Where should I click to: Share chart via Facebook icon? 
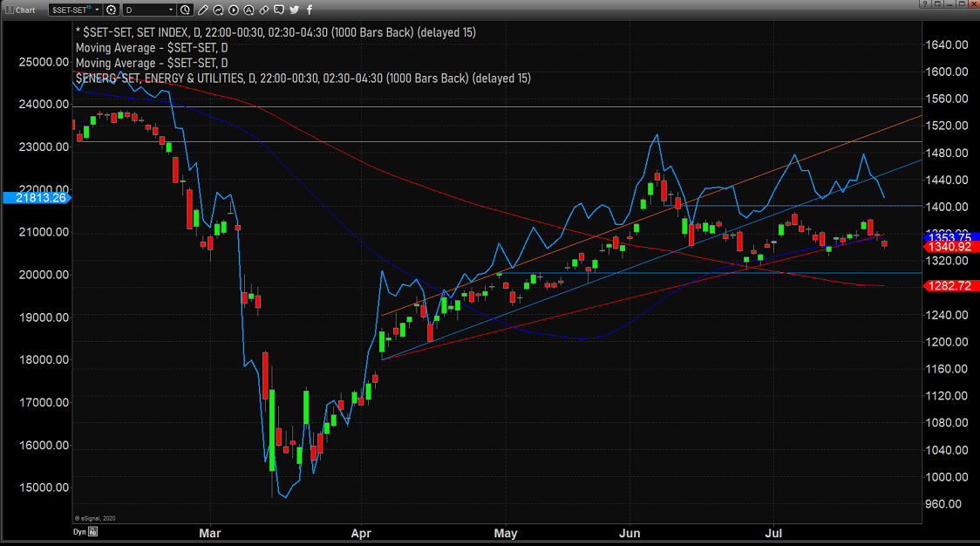pos(310,10)
